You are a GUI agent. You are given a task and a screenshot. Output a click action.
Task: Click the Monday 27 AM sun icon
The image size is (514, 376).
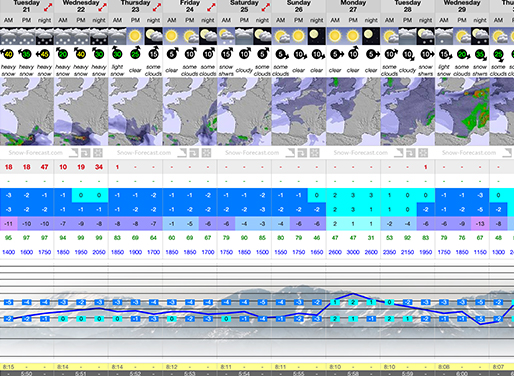point(335,36)
